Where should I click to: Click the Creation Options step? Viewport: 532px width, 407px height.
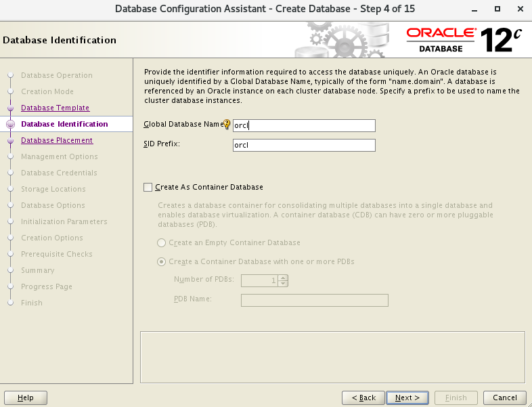(52, 238)
